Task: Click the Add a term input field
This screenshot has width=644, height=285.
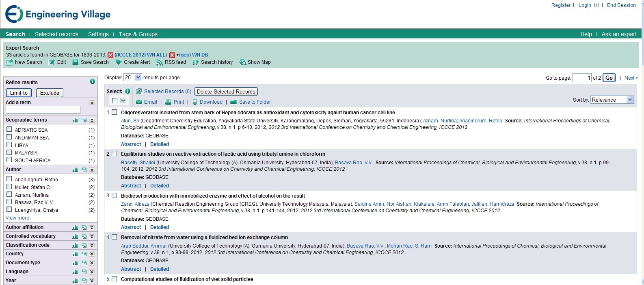Action: (x=43, y=110)
